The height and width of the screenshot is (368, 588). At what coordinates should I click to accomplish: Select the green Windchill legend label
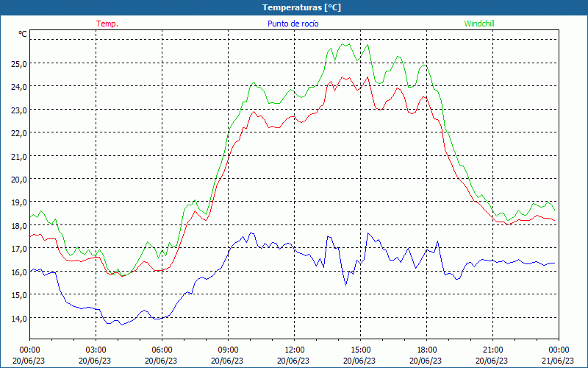point(479,24)
